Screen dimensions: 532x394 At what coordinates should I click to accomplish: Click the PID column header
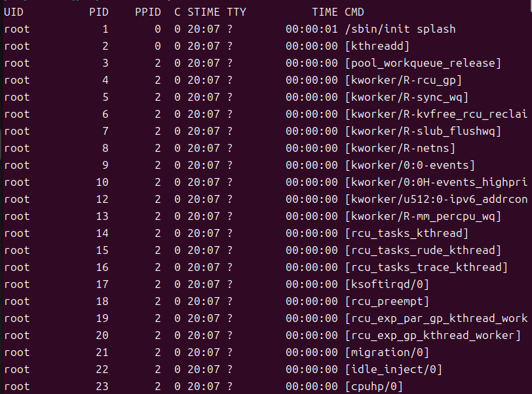98,12
